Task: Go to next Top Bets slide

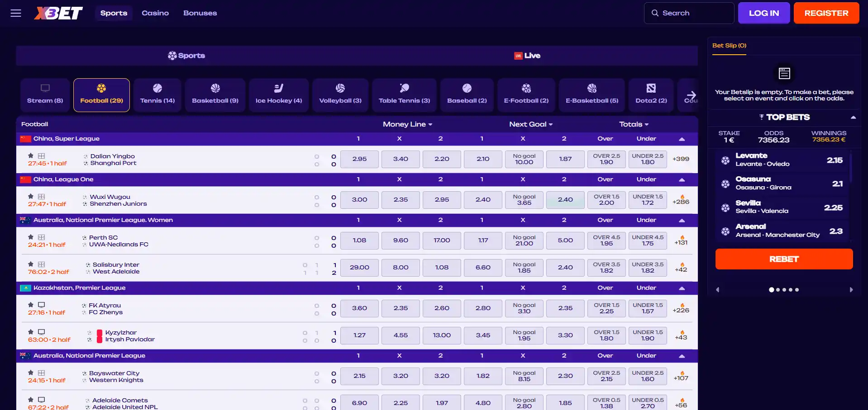Action: pos(851,290)
